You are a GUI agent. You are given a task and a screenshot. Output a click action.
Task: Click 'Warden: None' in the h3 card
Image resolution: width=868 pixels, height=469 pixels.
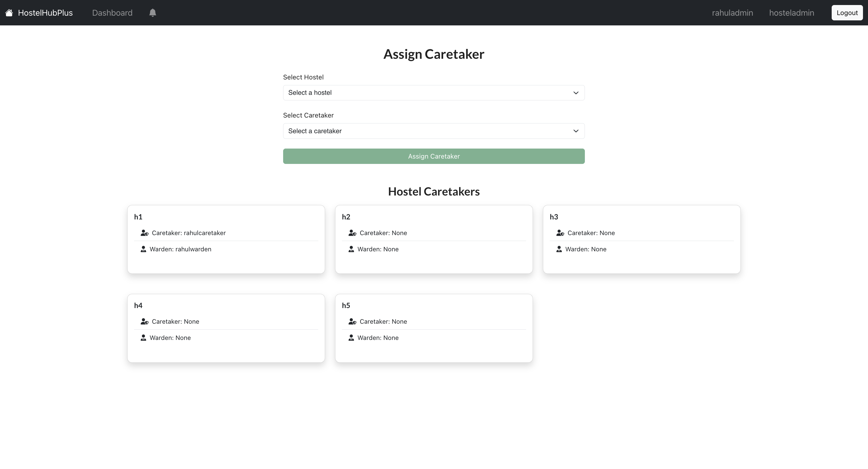coord(586,249)
